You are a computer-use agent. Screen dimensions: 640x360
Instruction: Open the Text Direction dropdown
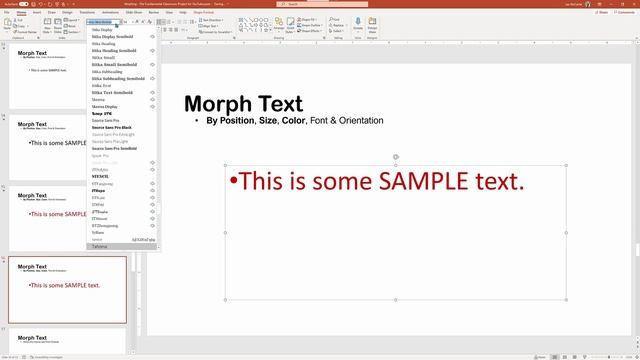[x=211, y=20]
